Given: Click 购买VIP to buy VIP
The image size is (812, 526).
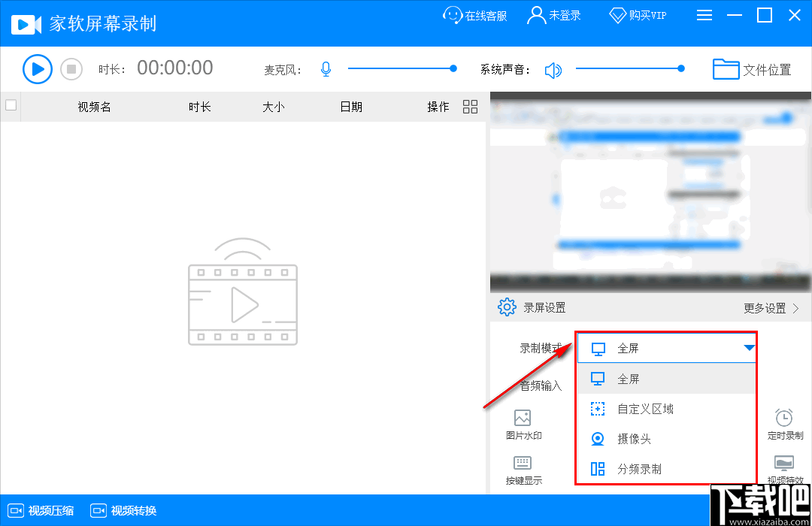Looking at the screenshot, I should click(x=638, y=15).
